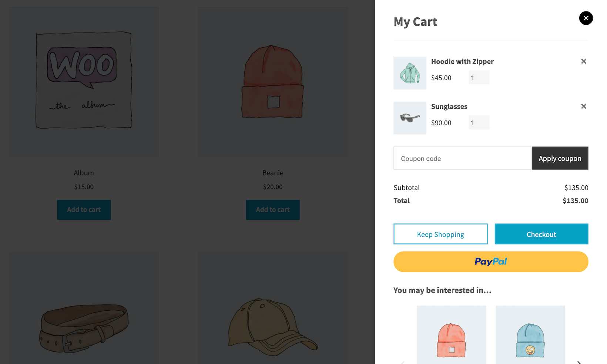Screen dimensions: 607x364
Task: Add Album to cart
Action: click(x=84, y=210)
